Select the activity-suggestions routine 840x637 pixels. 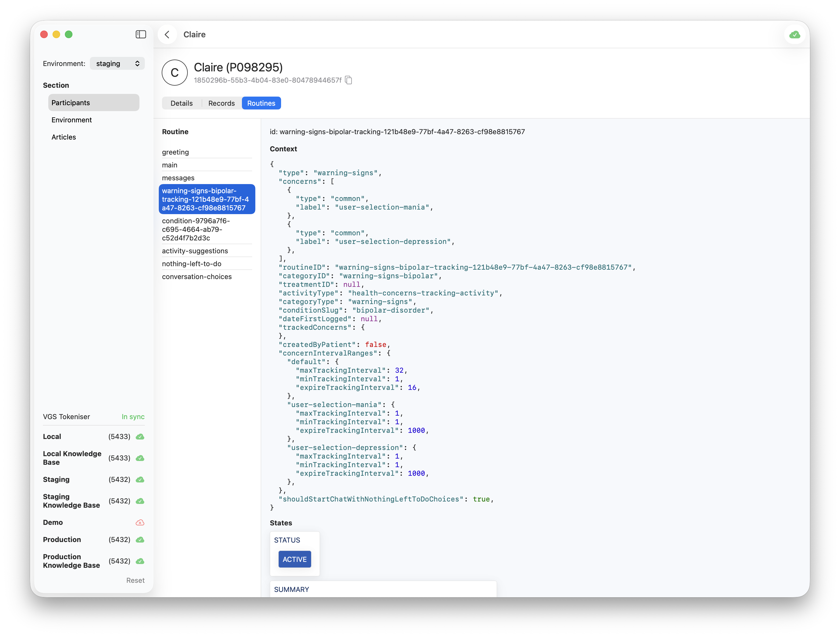[x=195, y=251]
